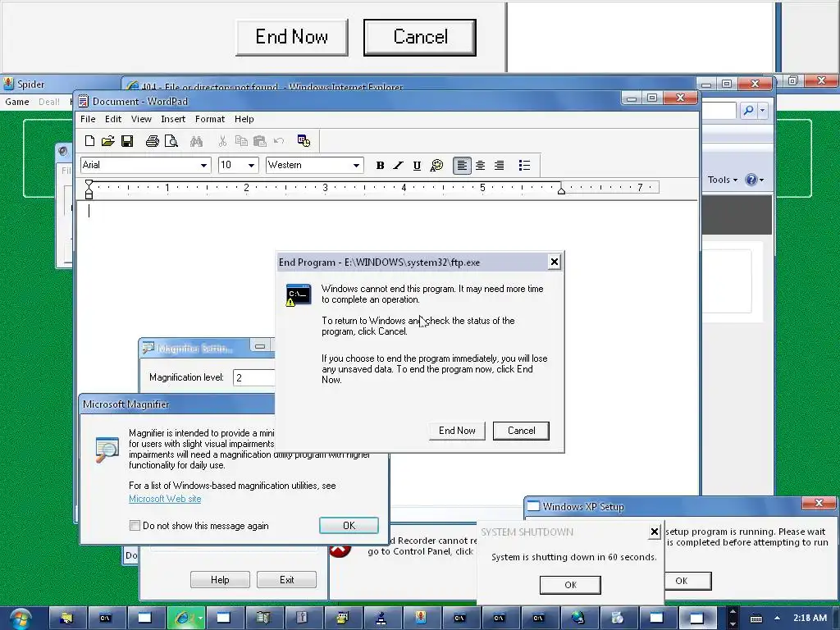The width and height of the screenshot is (840, 630).
Task: Open the Edit menu in WordPad
Action: click(x=113, y=119)
